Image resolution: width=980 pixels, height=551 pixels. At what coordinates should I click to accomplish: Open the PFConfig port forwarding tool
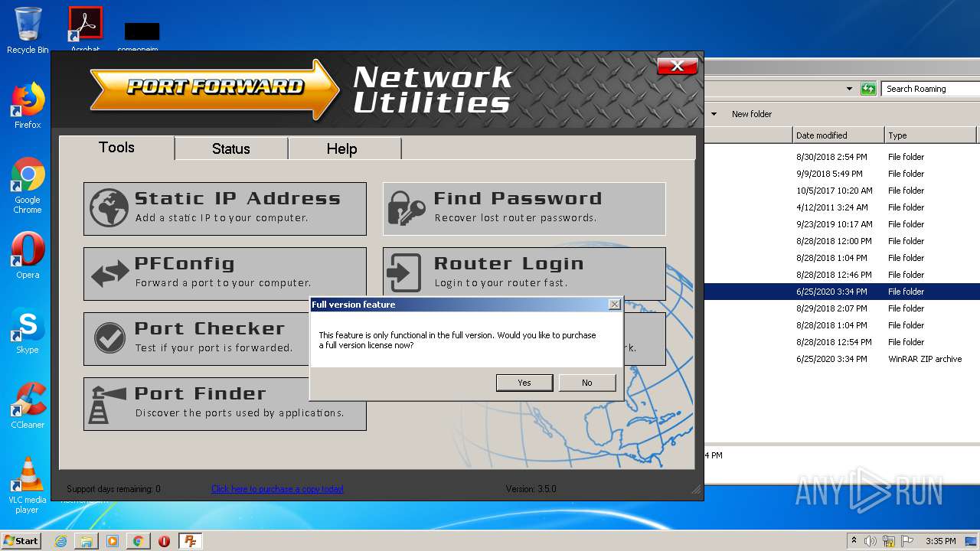(224, 273)
